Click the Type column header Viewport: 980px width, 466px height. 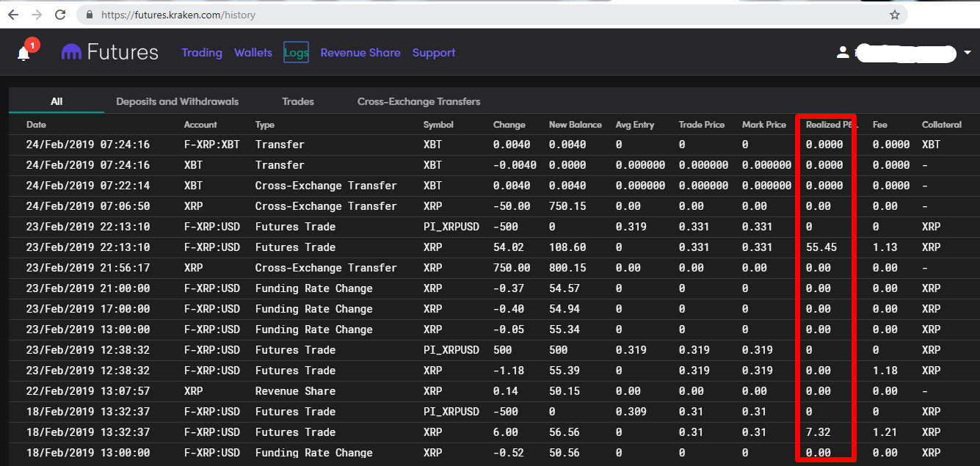click(x=265, y=125)
